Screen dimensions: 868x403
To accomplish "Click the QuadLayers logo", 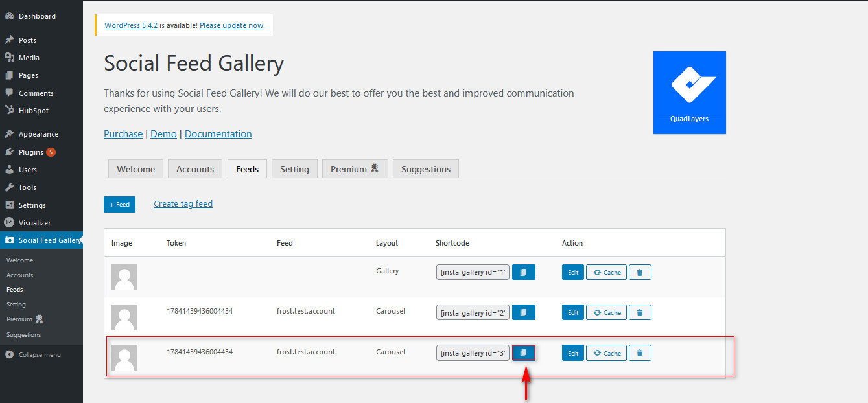I will pos(690,93).
